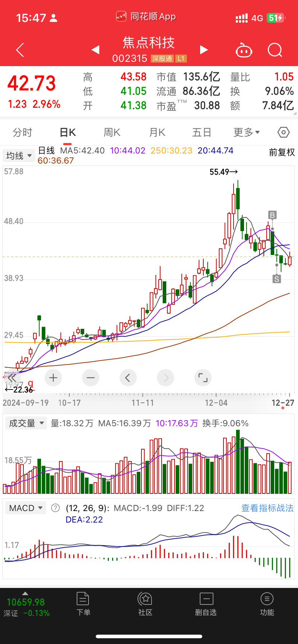
Task: Switch to next stock with right triangle
Action: [x=204, y=50]
